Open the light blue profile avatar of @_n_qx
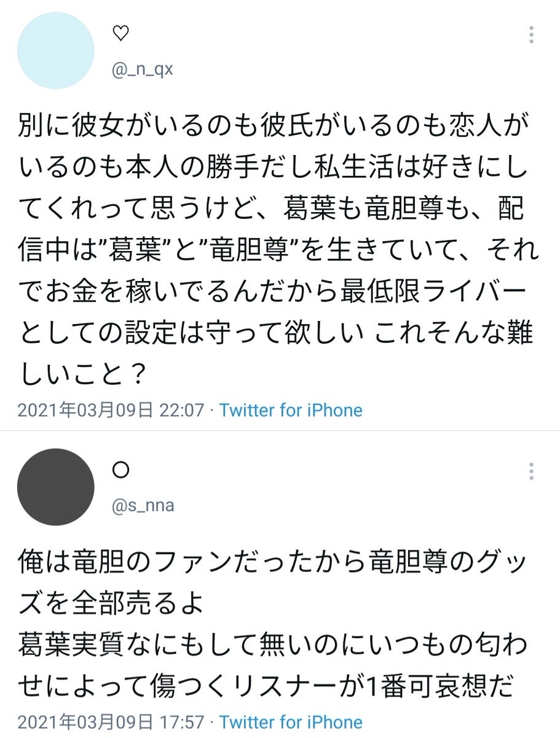560x738 pixels. [x=55, y=51]
